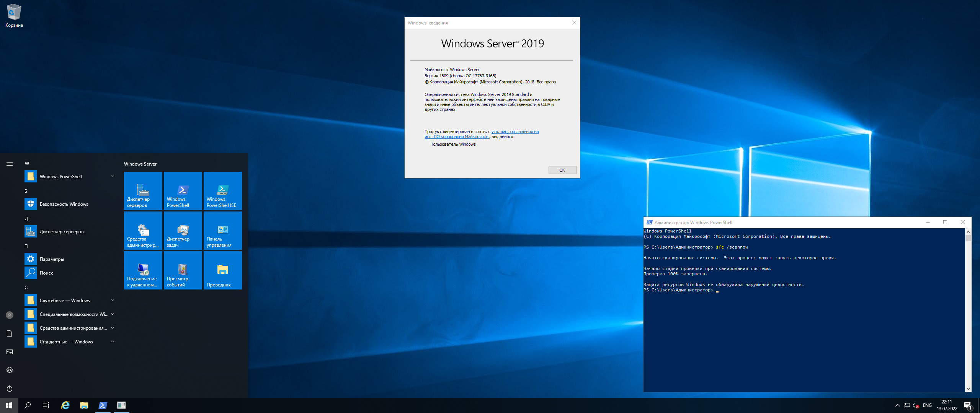
Task: Switch to winver taskbar icon
Action: coord(121,405)
